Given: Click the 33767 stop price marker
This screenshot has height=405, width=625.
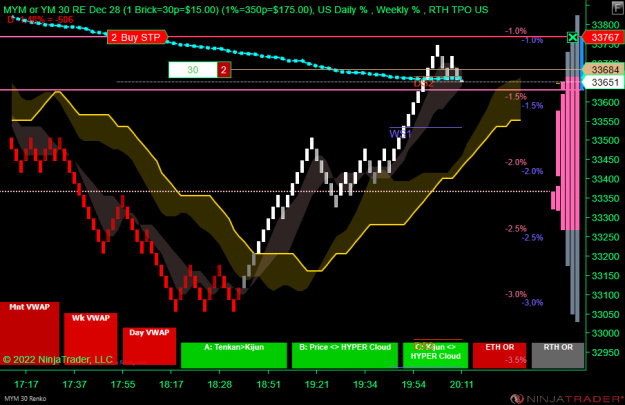Looking at the screenshot, I should (x=602, y=37).
